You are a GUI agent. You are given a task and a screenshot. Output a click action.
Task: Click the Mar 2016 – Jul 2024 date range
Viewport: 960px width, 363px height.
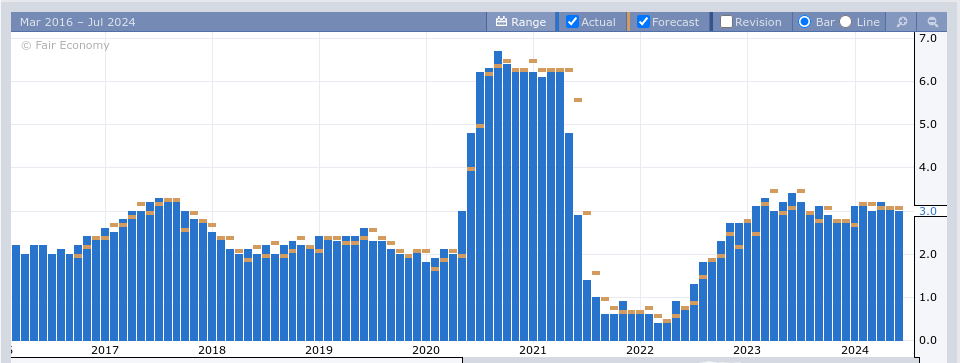click(78, 22)
